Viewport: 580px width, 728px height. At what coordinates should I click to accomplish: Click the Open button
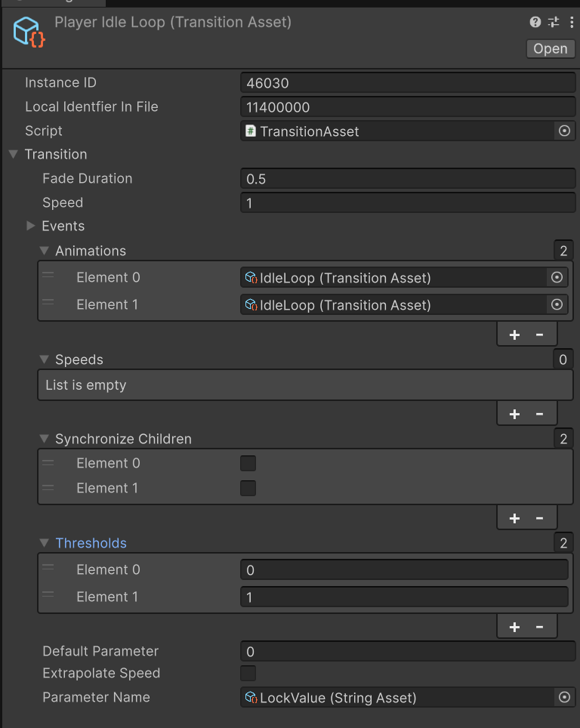click(x=550, y=48)
